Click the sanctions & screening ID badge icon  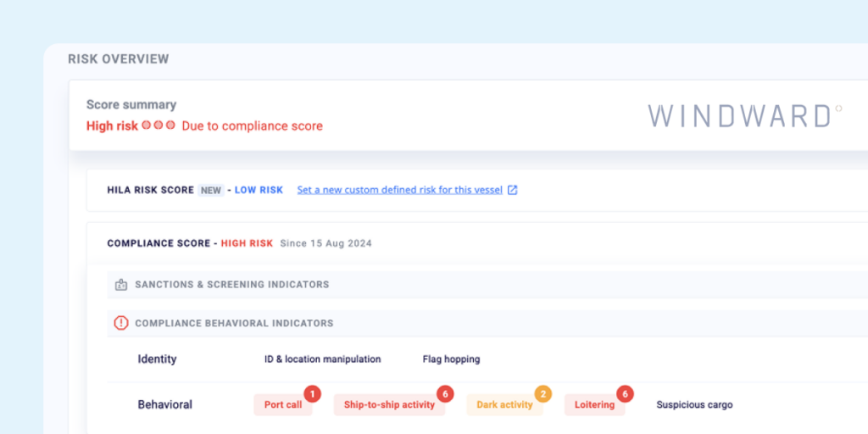tap(120, 285)
